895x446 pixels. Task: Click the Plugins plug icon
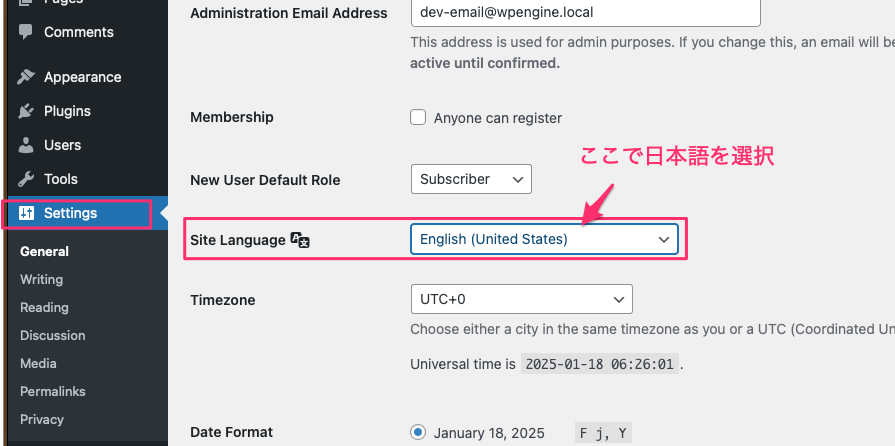(26, 111)
